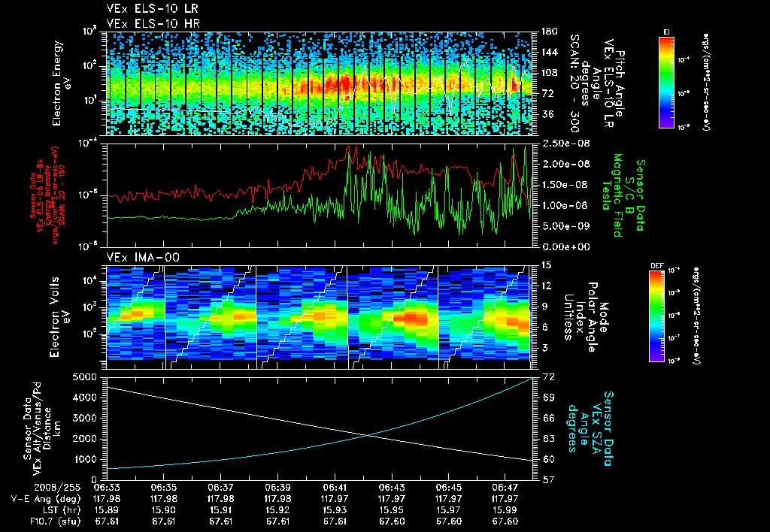
Task: Click the 06:43 time tick label
Action: point(391,488)
